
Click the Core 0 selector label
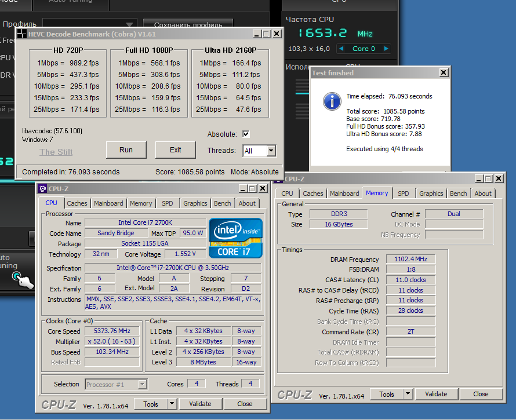point(364,49)
